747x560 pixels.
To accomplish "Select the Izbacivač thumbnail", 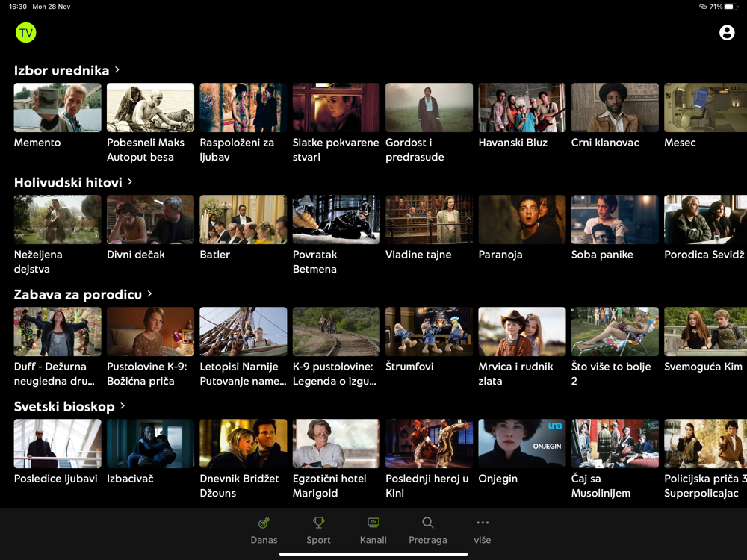I will (x=151, y=444).
